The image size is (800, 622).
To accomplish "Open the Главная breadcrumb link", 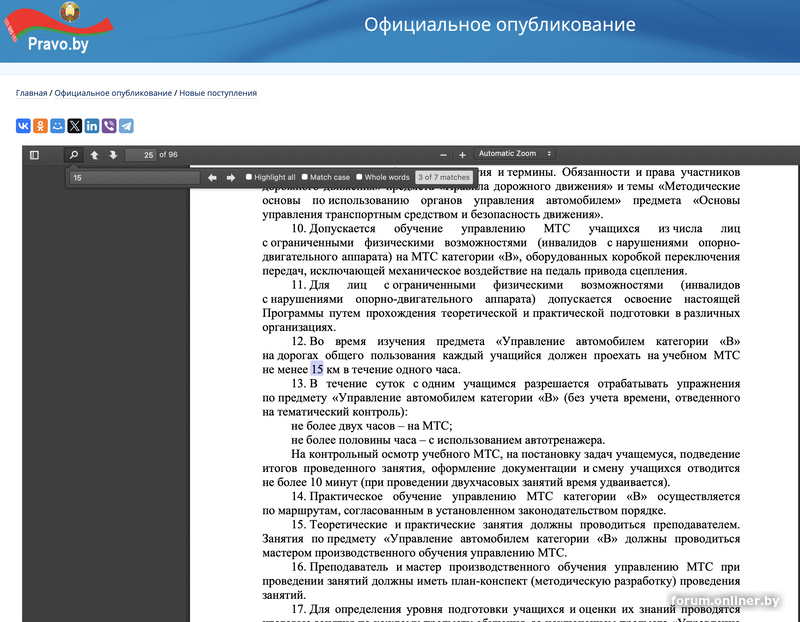I will coord(31,93).
